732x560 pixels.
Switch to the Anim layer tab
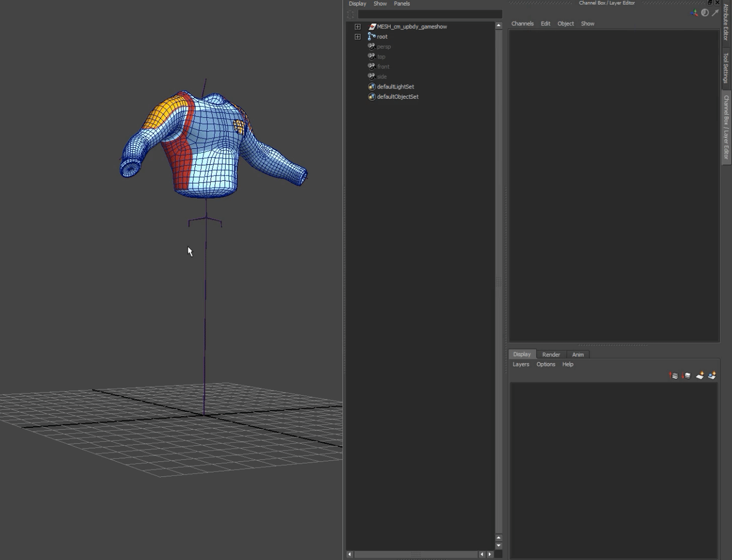(578, 355)
